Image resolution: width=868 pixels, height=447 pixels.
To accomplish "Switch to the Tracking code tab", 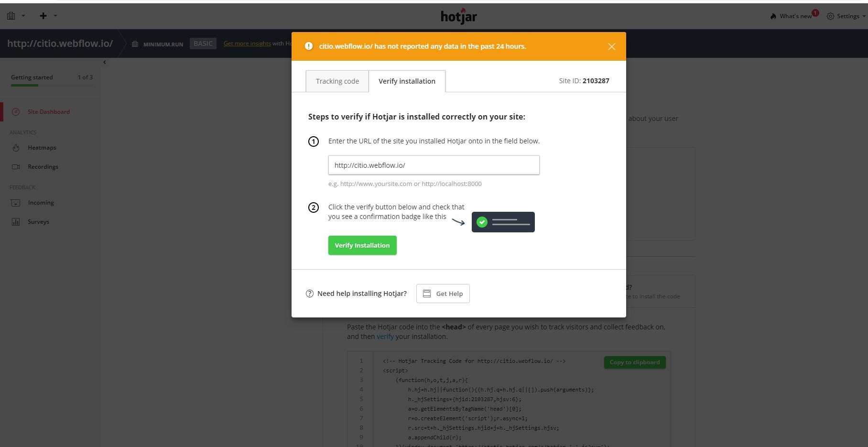I will click(x=337, y=81).
